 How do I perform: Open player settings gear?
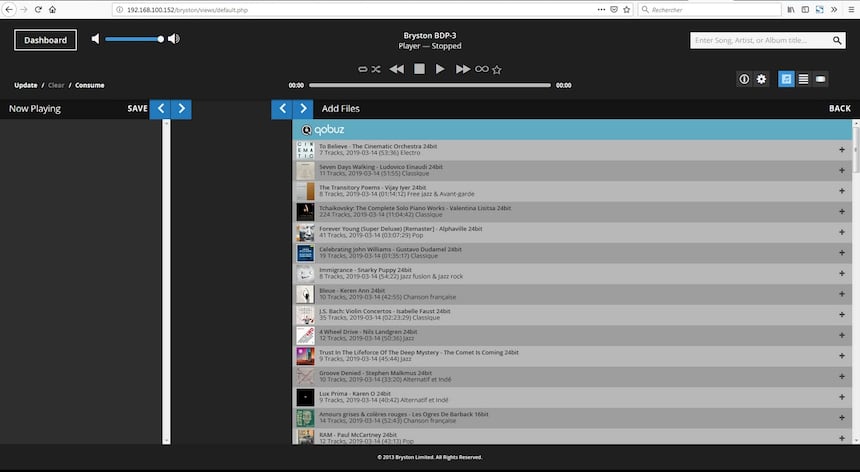click(x=761, y=79)
